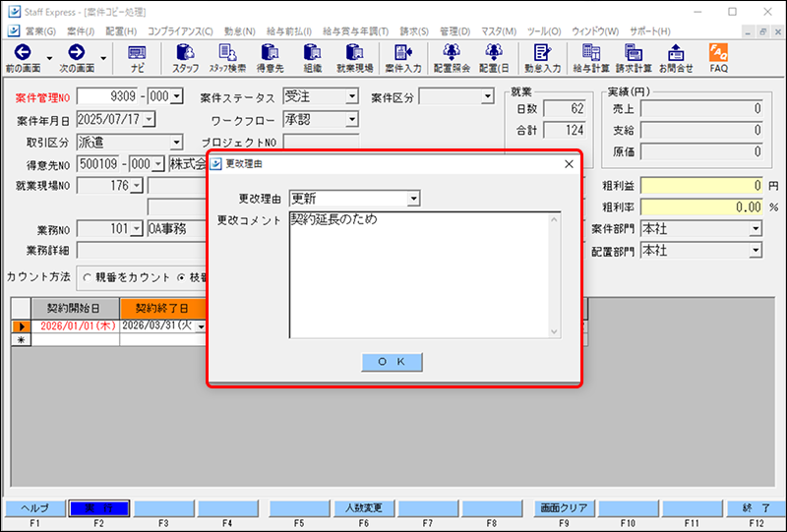Click the 実行 F2 button
This screenshot has height=532, width=787.
coord(99,508)
